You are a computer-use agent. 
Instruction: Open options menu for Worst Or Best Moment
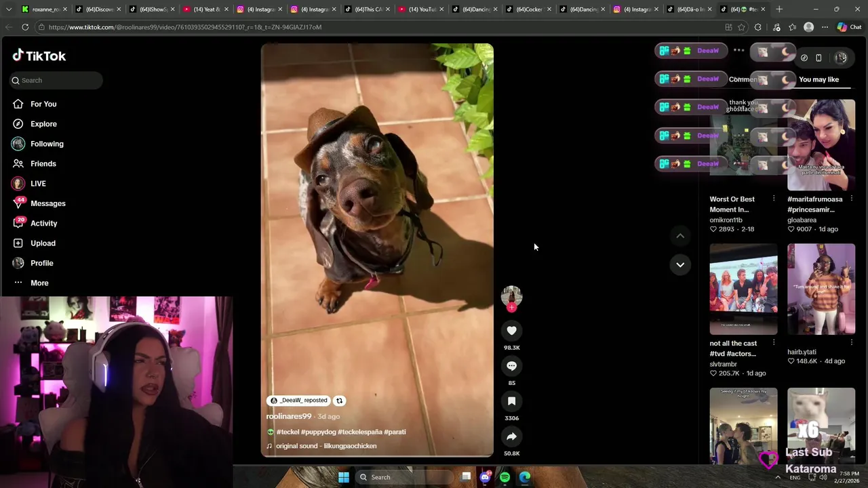point(774,199)
